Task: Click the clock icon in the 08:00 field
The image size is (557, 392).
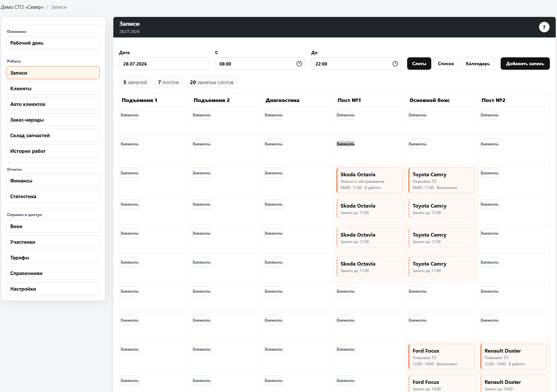Action: point(299,64)
